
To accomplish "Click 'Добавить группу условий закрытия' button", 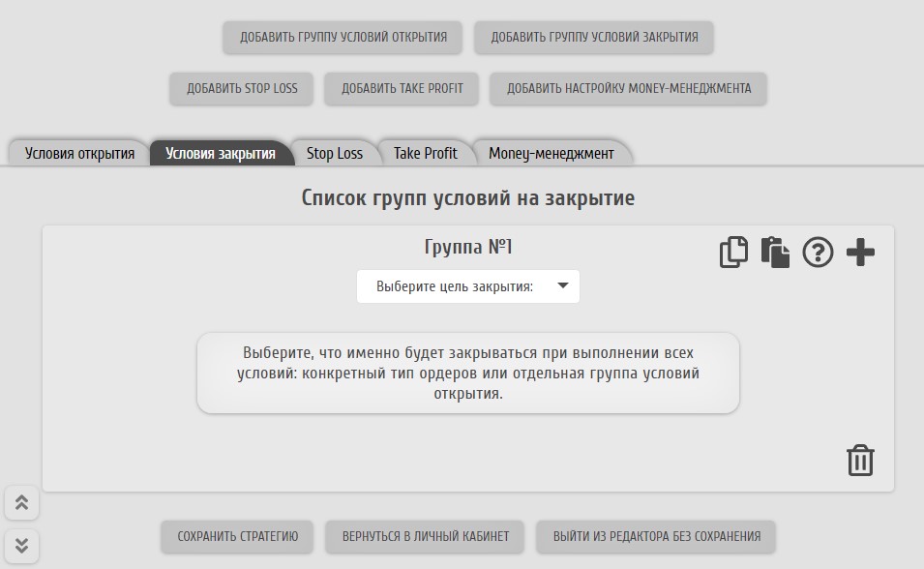I will pyautogui.click(x=593, y=38).
